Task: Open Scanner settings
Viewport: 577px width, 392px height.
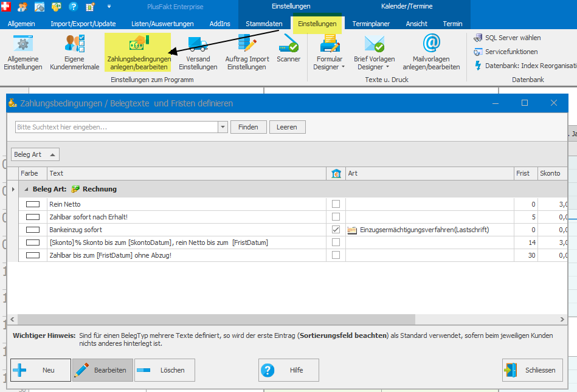Action: [x=288, y=49]
